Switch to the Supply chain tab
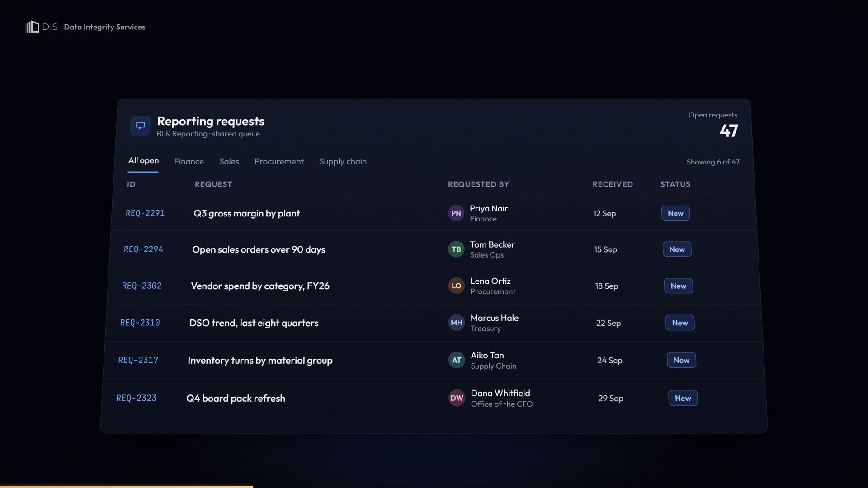The width and height of the screenshot is (868, 488). [343, 162]
